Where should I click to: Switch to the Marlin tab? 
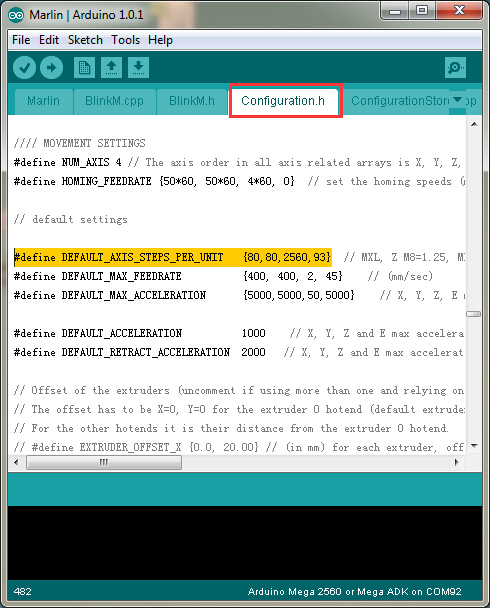coord(43,101)
